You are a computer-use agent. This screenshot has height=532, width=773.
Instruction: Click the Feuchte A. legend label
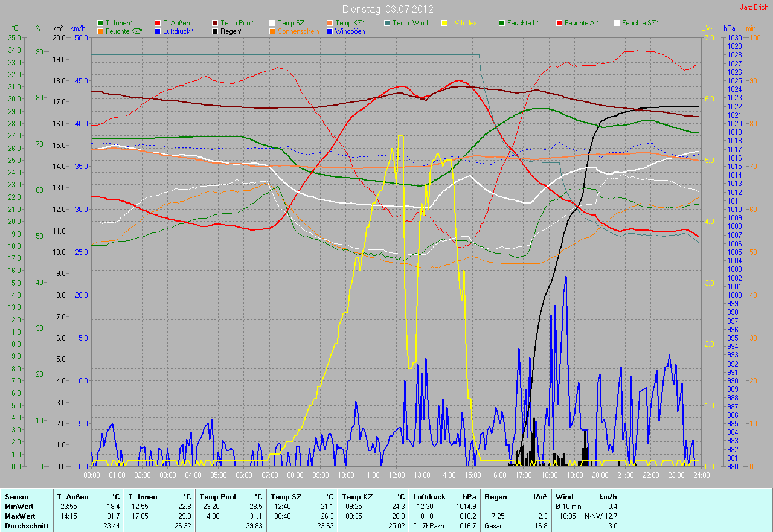pos(582,23)
